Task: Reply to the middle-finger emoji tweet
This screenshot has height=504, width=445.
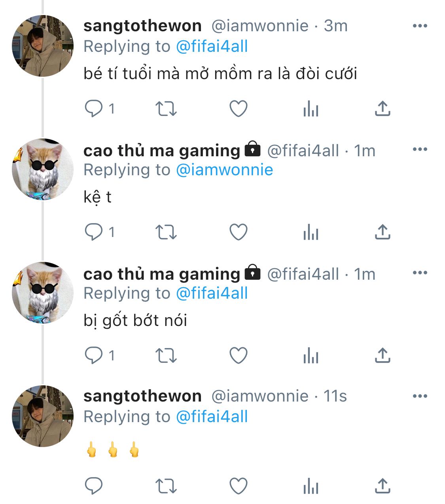Action: click(x=94, y=486)
